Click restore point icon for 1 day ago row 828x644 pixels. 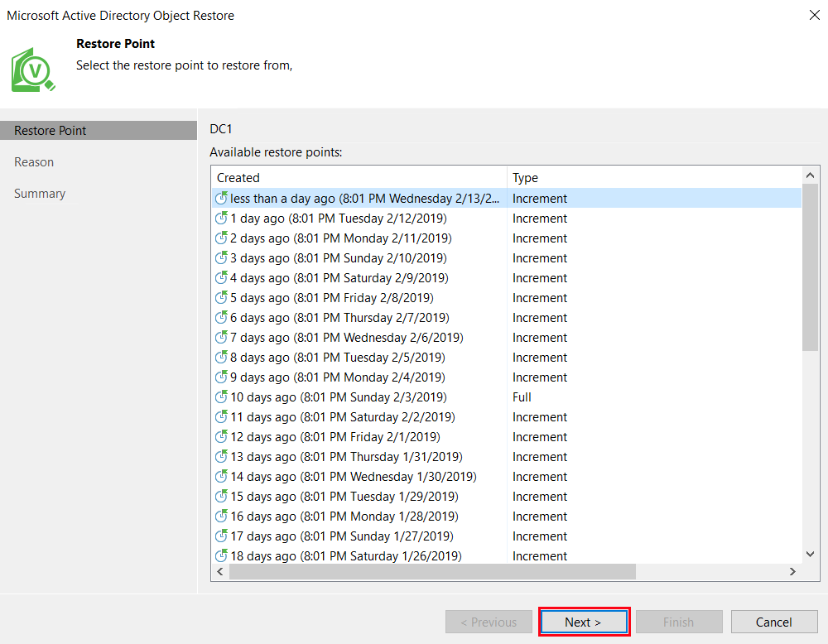pos(221,218)
